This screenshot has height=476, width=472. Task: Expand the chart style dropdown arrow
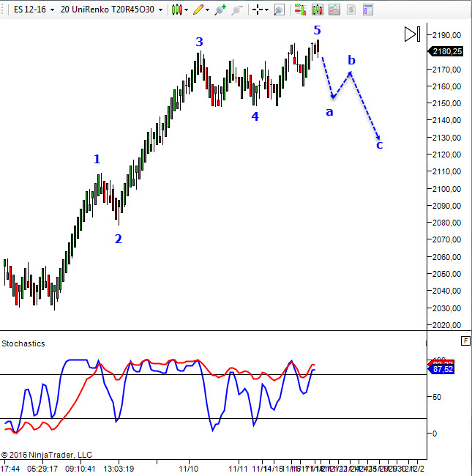187,10
